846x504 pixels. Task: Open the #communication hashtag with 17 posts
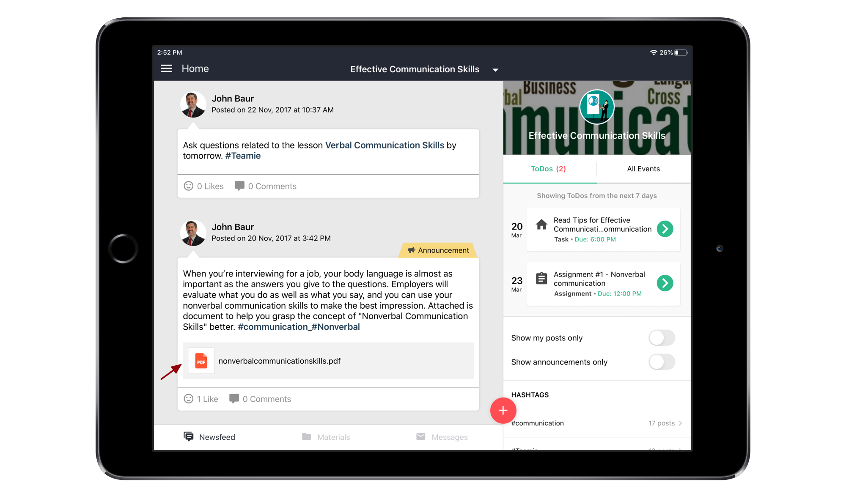pyautogui.click(x=596, y=423)
